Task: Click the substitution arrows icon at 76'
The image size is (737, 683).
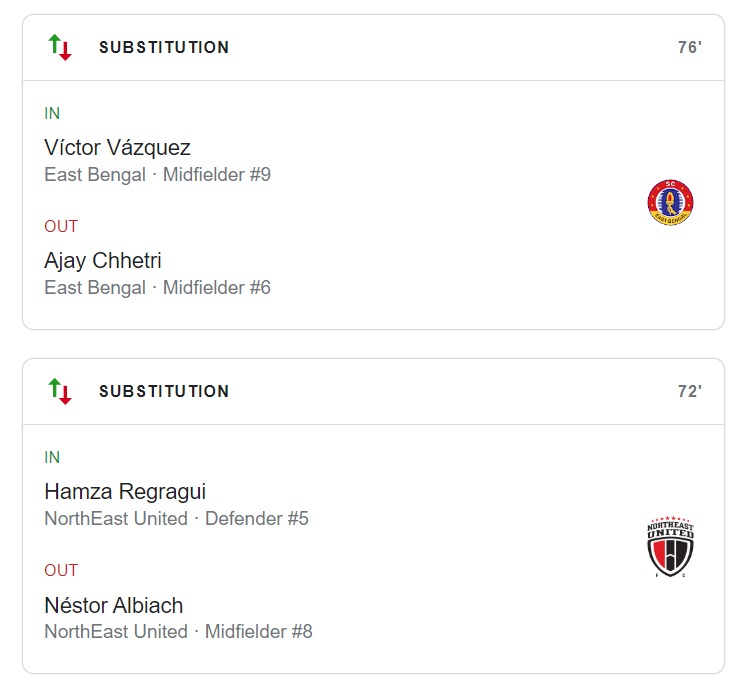Action: pyautogui.click(x=60, y=47)
